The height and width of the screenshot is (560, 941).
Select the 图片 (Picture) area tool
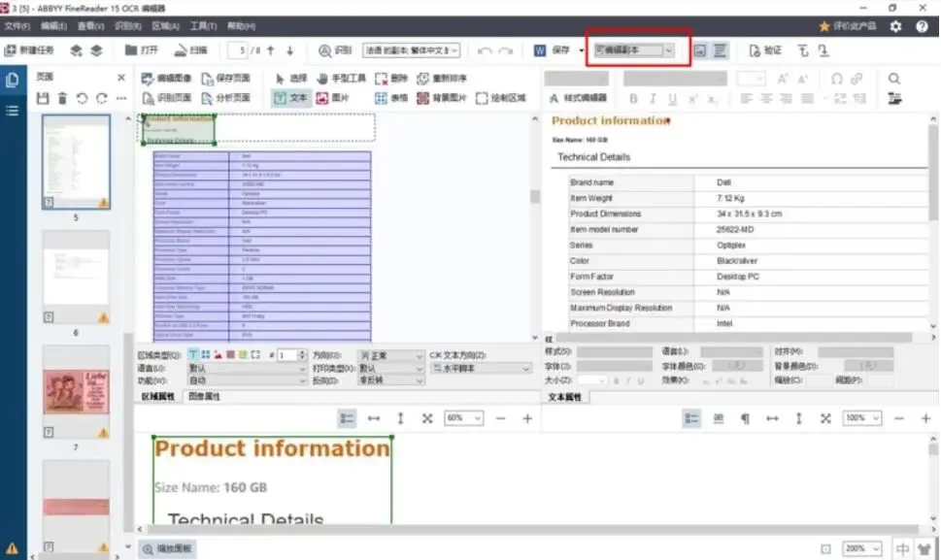(x=332, y=98)
